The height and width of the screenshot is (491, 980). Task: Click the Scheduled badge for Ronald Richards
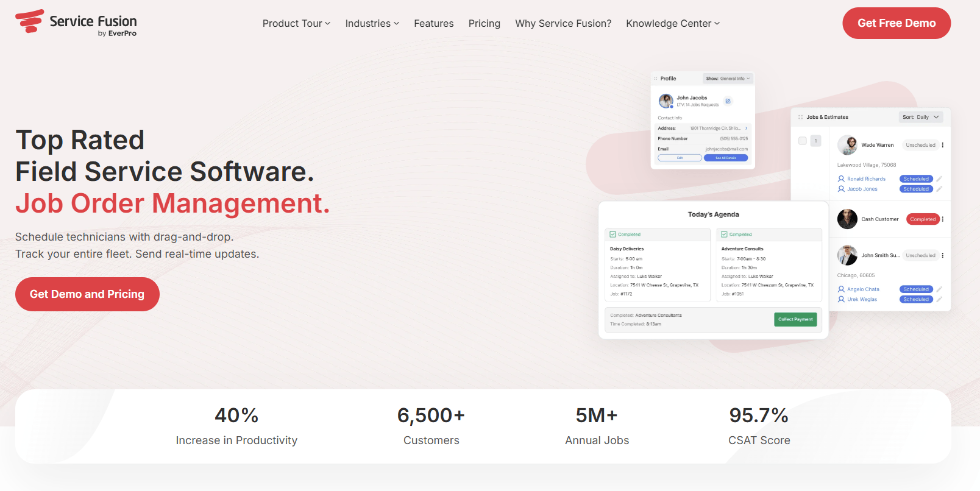(x=916, y=179)
